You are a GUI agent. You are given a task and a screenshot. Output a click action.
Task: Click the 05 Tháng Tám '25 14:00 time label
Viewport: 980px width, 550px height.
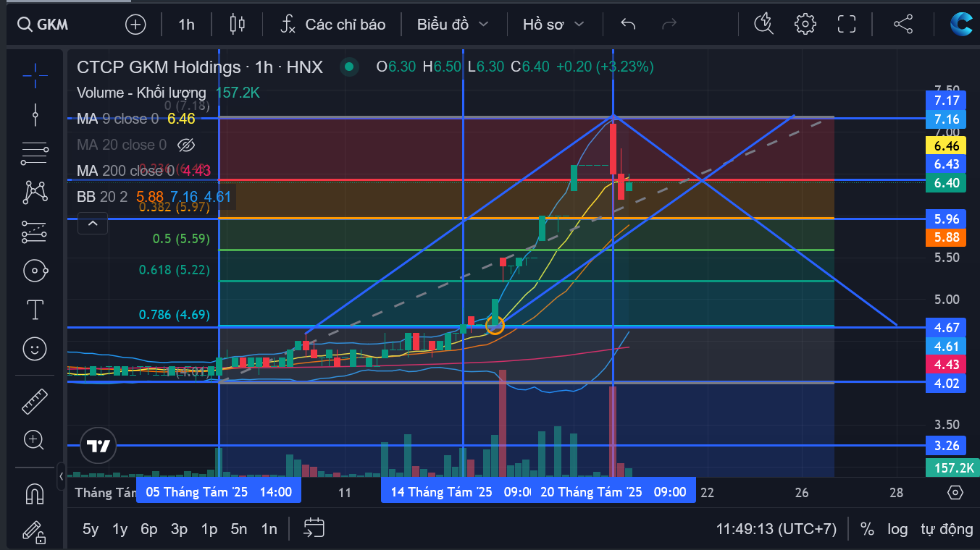point(219,492)
